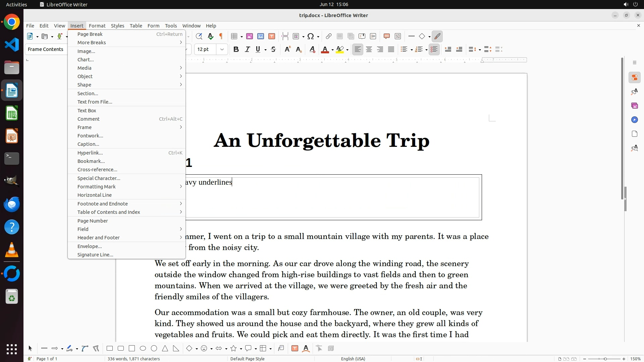Click the Insert Table toolbar icon
This screenshot has height=362, width=644.
point(234,36)
